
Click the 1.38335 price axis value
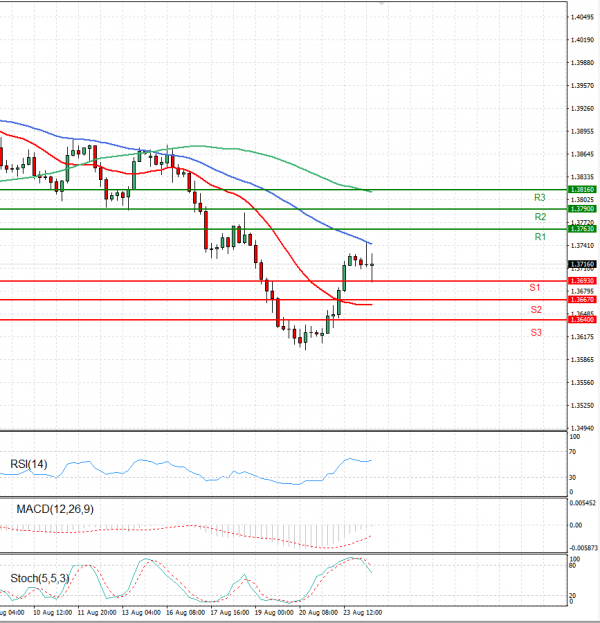[x=582, y=177]
